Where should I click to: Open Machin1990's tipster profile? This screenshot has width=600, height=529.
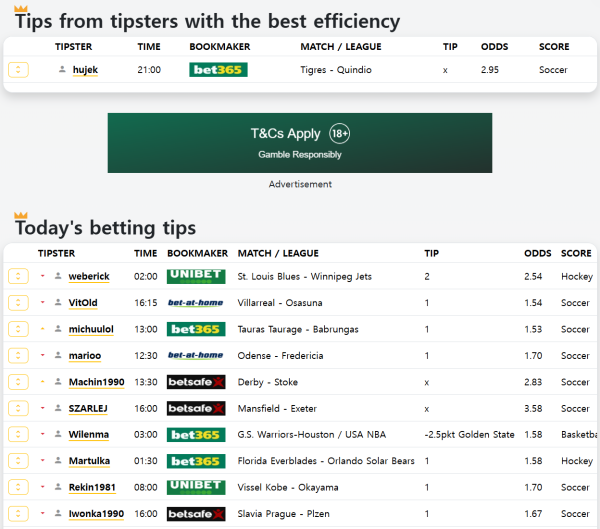96,382
